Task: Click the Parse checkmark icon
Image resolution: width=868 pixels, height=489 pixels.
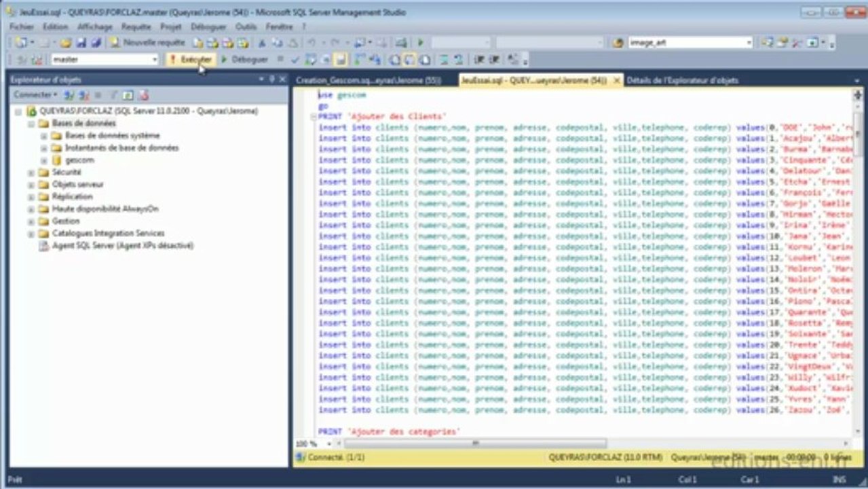Action: tap(295, 60)
